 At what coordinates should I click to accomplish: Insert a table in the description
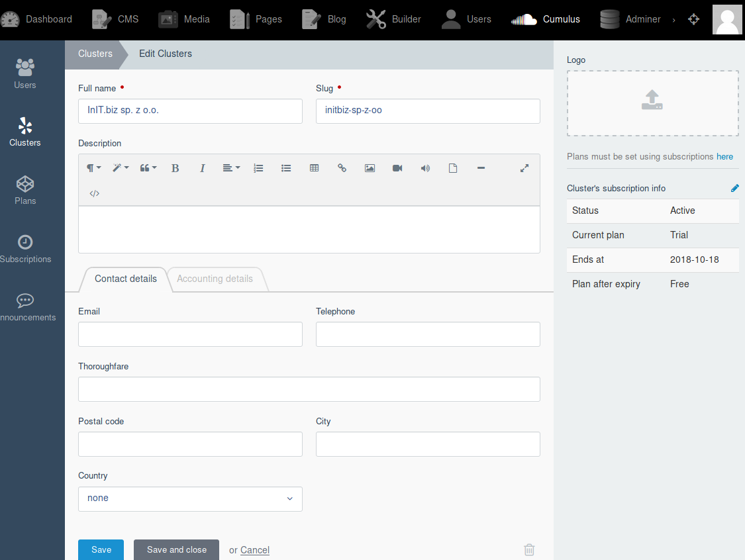[x=314, y=168]
